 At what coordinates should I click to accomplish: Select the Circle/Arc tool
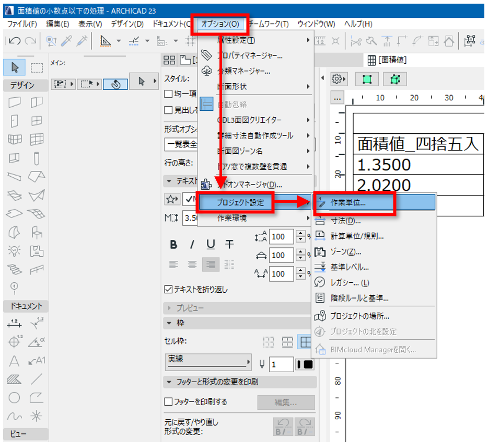click(14, 398)
